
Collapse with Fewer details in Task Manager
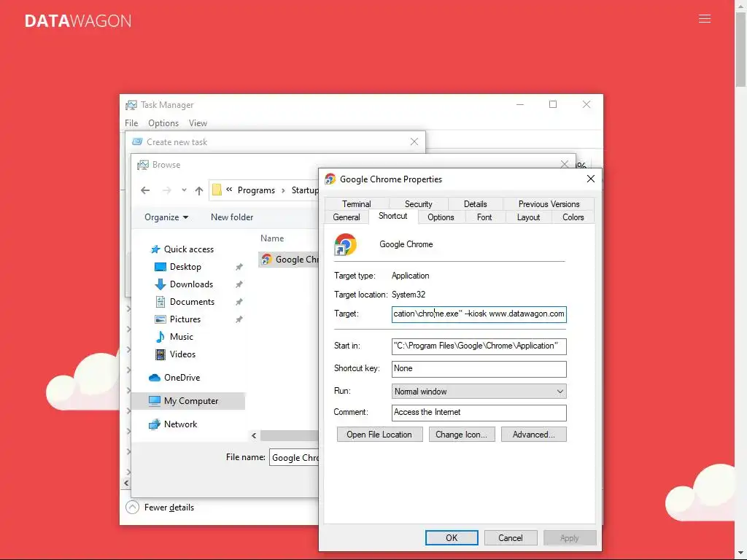(x=160, y=507)
